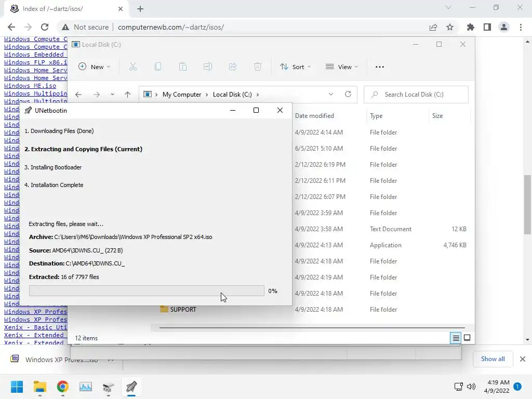Viewport: 532px width, 399px height.
Task: Close the Index of /~dartz/isos/ tab
Action: [x=121, y=9]
